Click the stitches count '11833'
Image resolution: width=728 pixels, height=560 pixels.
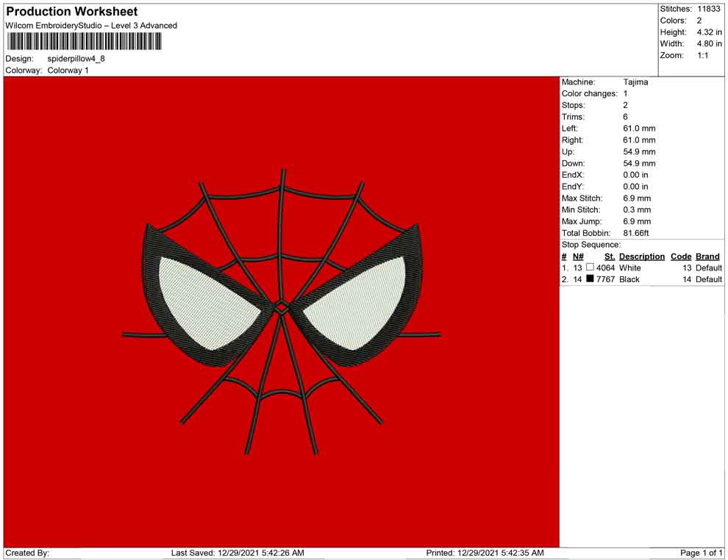708,9
